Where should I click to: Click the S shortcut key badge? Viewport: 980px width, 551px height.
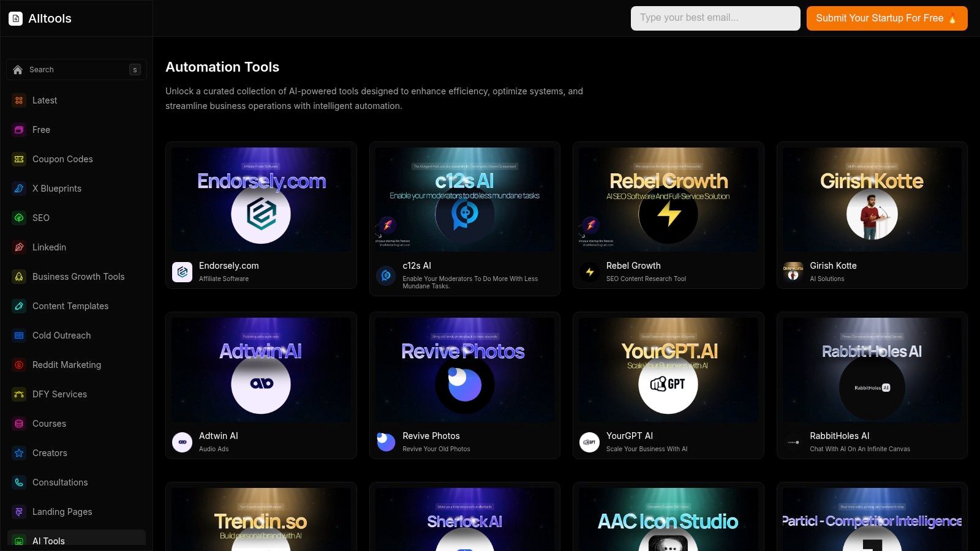point(135,70)
